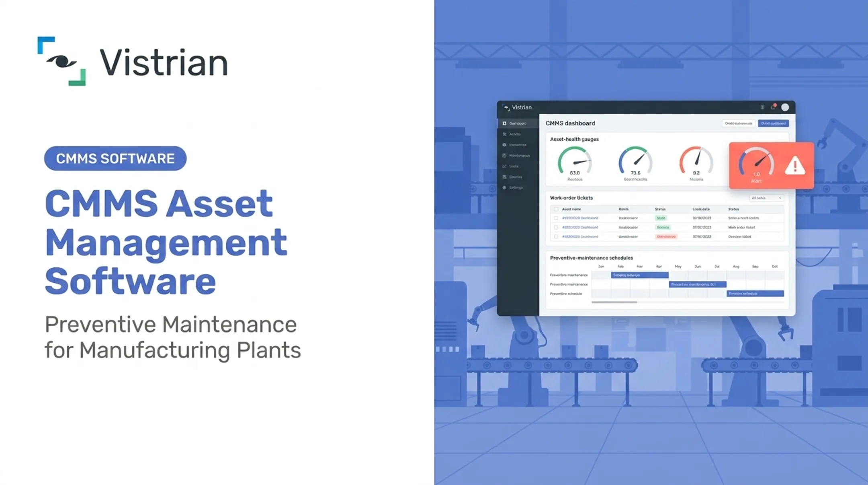868x485 pixels.
Task: Click the round user avatar
Action: (785, 107)
